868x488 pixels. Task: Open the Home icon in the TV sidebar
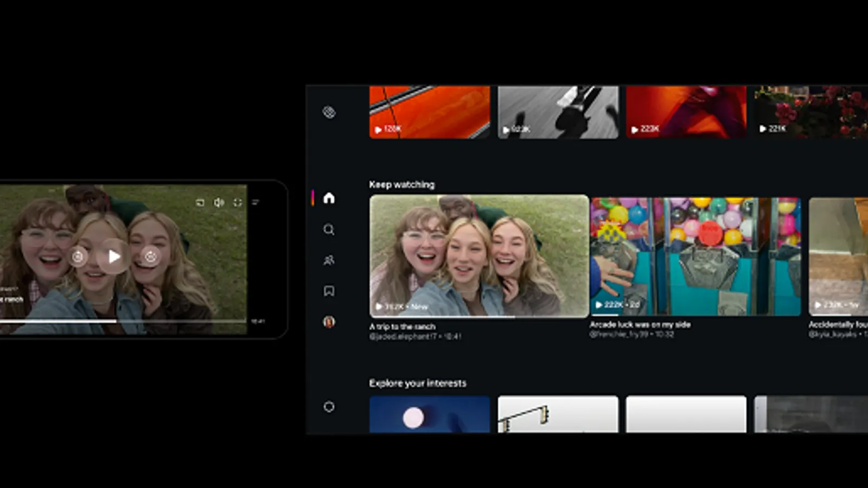[329, 198]
